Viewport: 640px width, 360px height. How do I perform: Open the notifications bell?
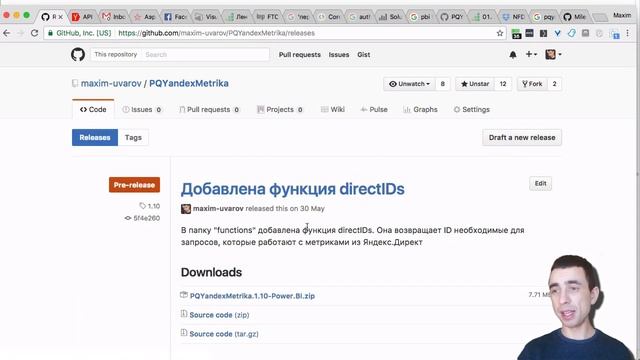(x=513, y=54)
